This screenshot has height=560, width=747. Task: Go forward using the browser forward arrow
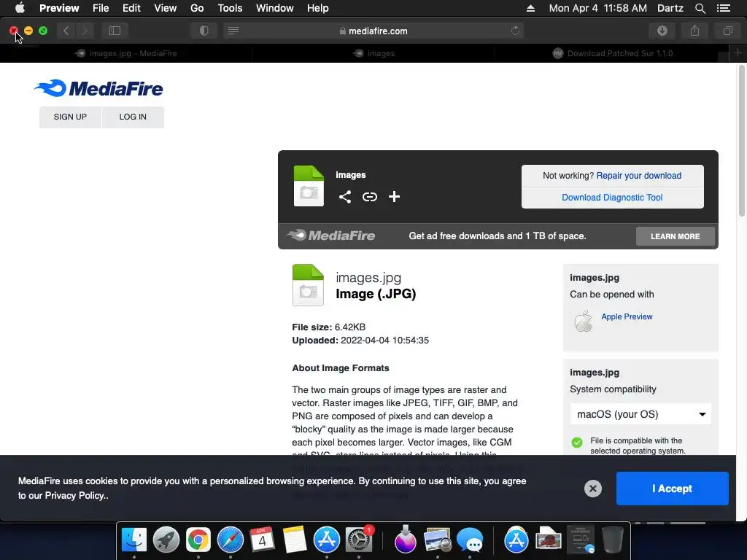pos(85,31)
